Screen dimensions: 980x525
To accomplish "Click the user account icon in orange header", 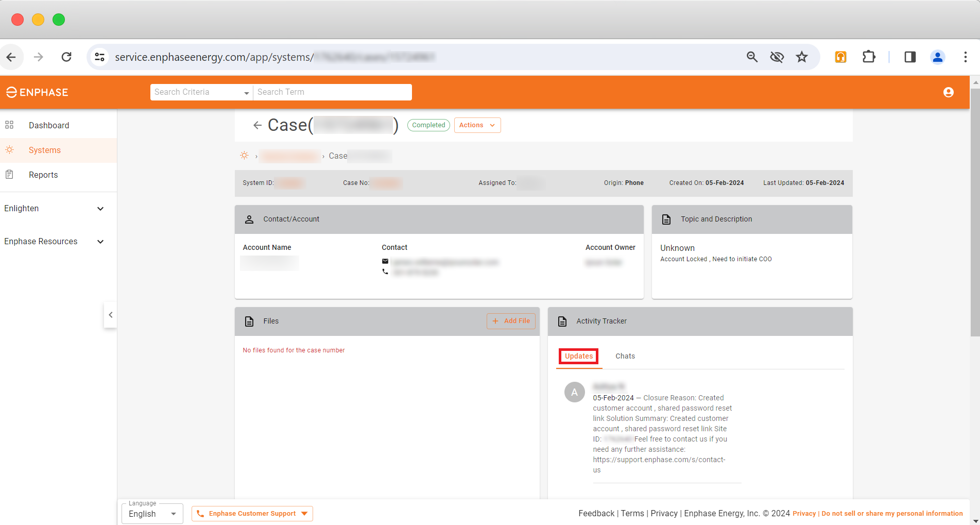I will click(x=948, y=92).
